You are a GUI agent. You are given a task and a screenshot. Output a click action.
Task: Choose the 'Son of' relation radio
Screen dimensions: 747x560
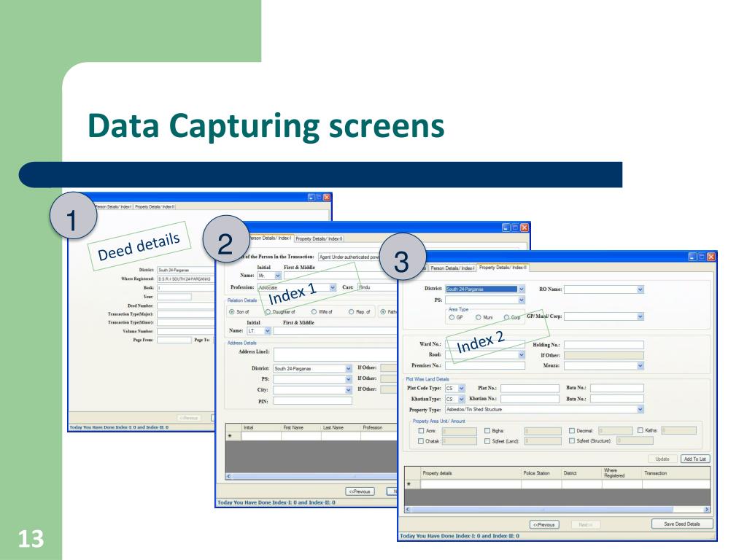(x=231, y=312)
